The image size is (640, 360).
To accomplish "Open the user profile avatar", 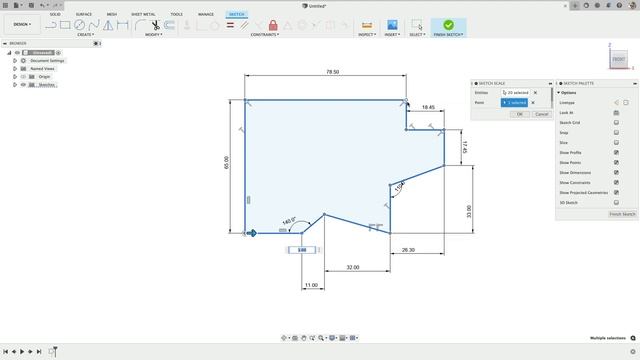I will [633, 5].
